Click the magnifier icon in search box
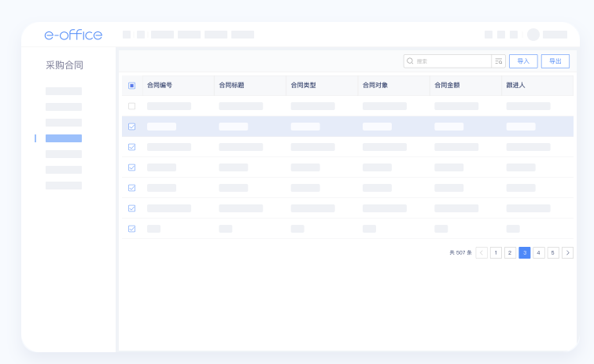 pos(410,61)
